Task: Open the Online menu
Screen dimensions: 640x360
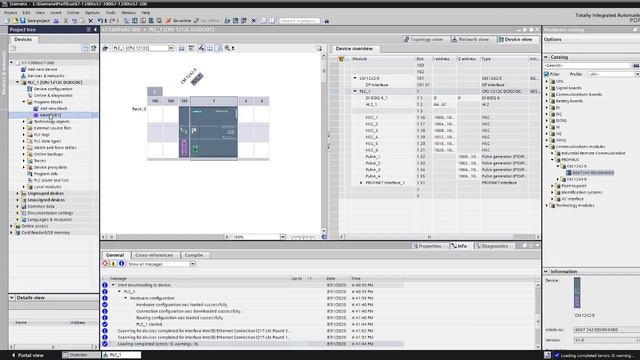Action: [x=73, y=13]
